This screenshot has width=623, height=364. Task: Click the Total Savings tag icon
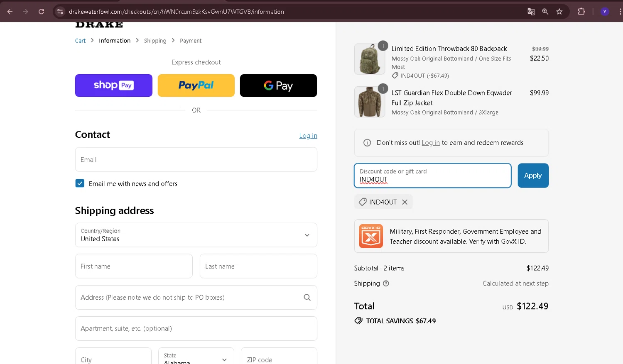point(358,321)
